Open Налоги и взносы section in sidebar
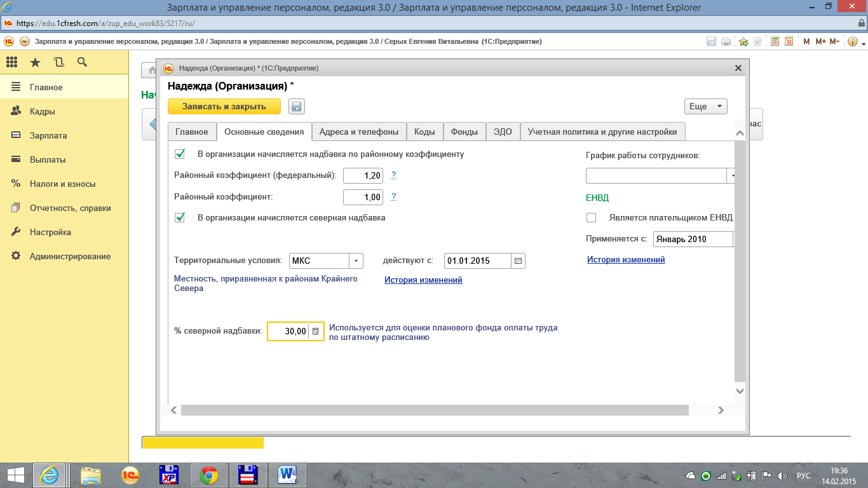 (64, 184)
